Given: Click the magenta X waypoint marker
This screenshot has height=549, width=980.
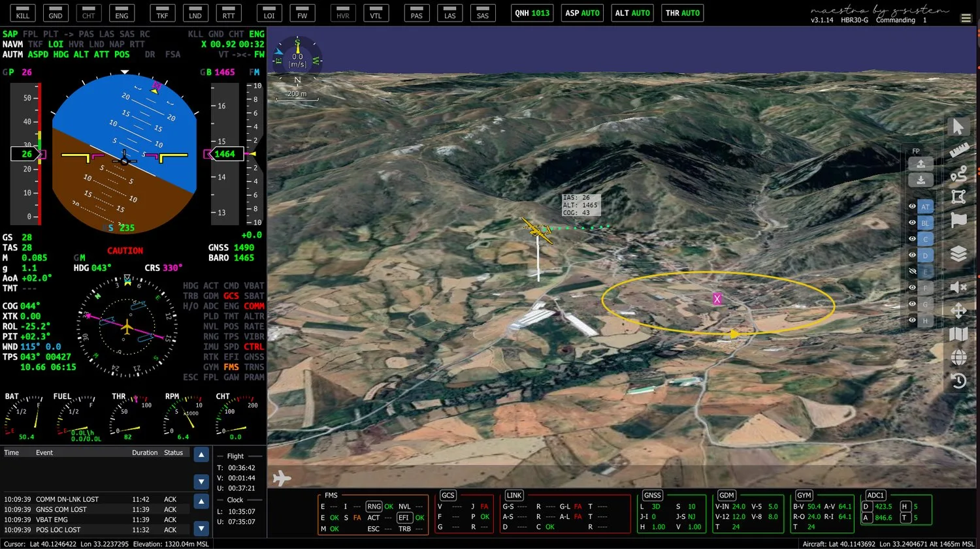Looking at the screenshot, I should coord(717,299).
